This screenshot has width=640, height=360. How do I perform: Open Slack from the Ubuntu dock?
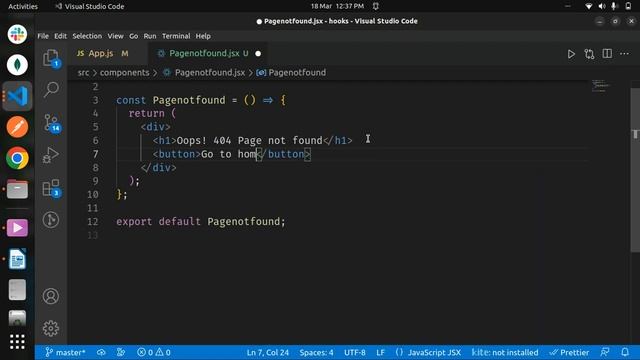coord(17,34)
